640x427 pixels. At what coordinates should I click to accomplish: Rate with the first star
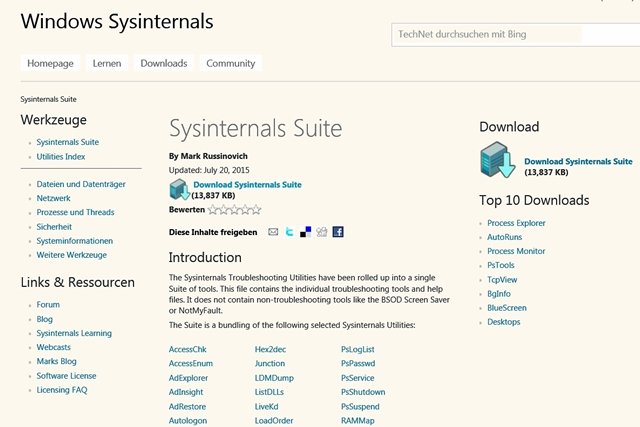213,210
